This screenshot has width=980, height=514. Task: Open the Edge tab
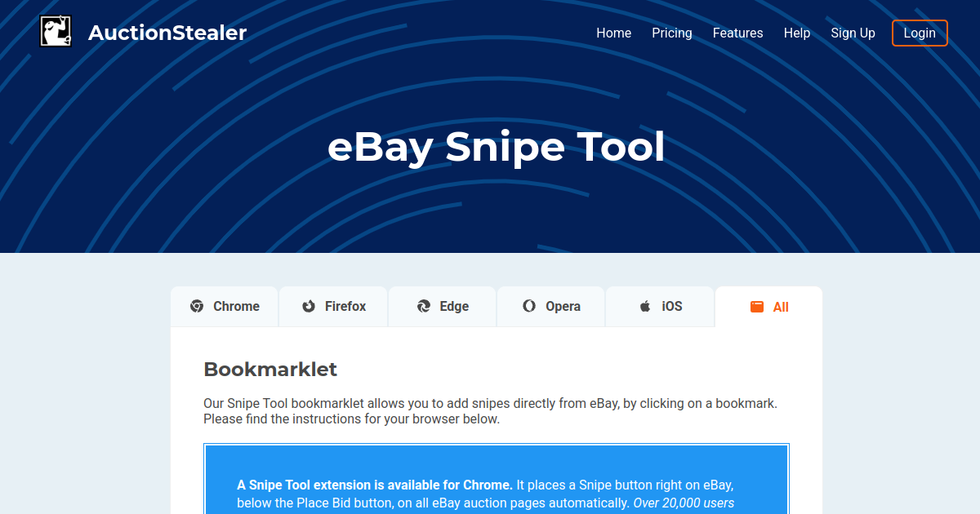click(x=442, y=306)
